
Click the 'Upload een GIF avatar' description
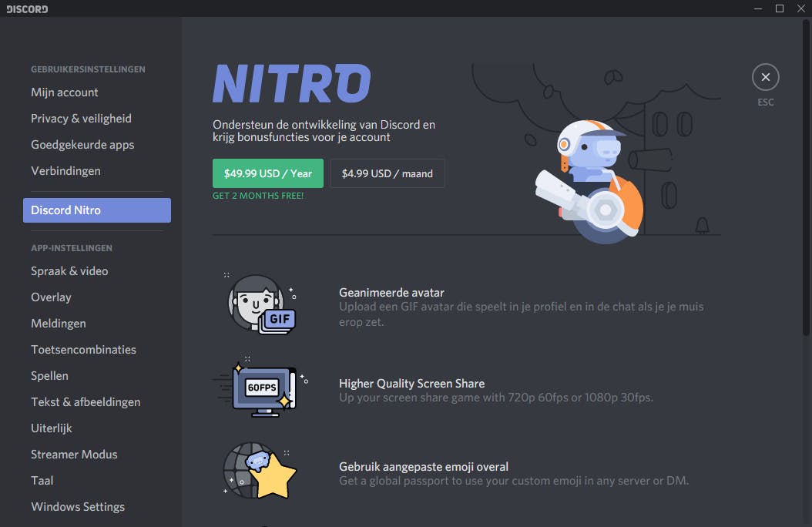click(522, 314)
